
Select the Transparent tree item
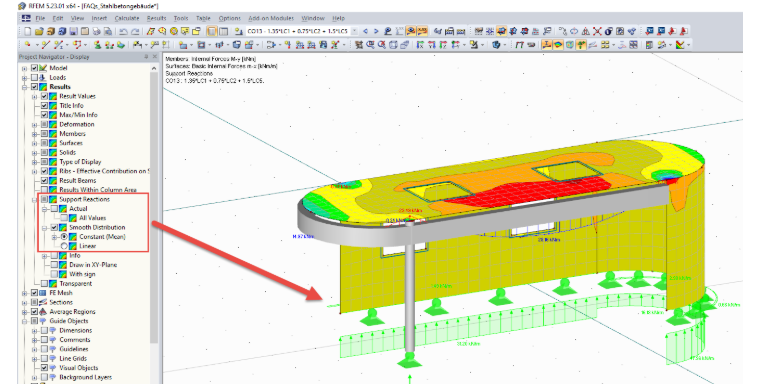[x=76, y=284]
